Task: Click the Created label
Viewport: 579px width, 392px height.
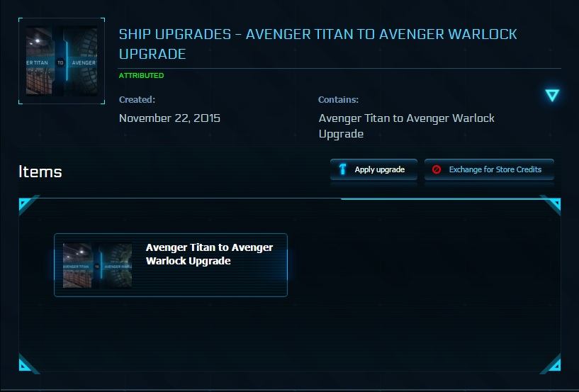Action: [137, 99]
